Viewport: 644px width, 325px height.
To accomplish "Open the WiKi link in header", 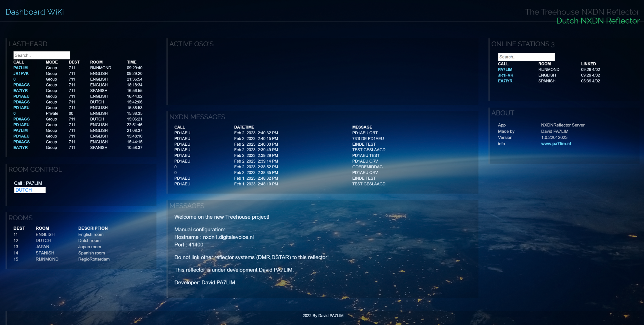I will pos(55,12).
